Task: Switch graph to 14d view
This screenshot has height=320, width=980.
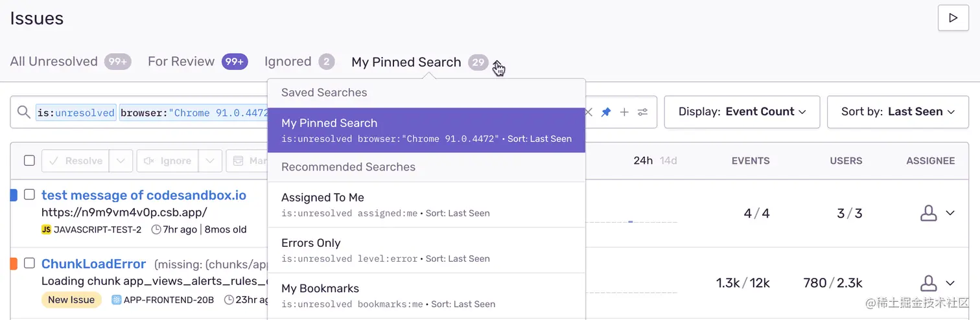Action: tap(668, 161)
